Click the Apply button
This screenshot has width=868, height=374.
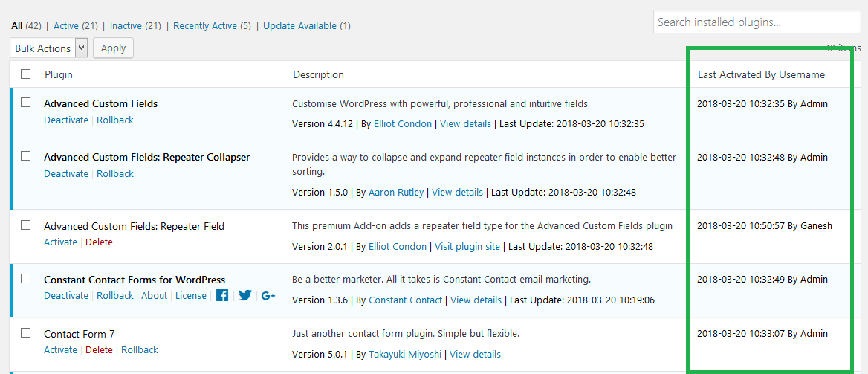(x=114, y=48)
